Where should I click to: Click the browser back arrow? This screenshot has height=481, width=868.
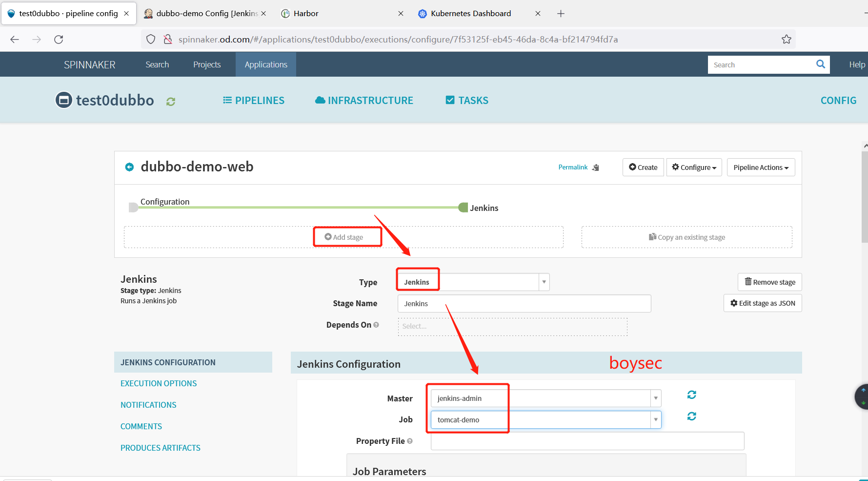(x=15, y=40)
